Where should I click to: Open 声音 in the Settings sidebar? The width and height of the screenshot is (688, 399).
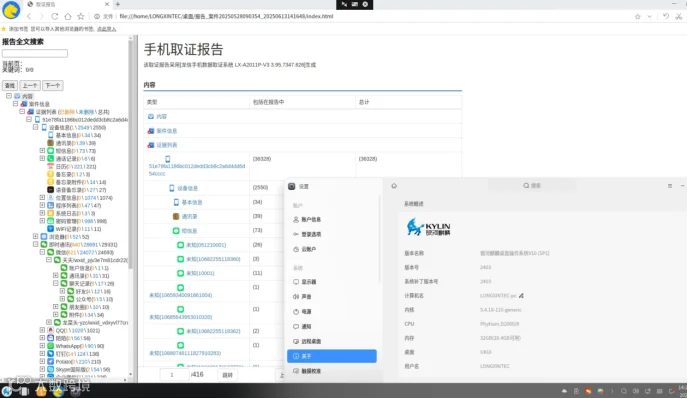pyautogui.click(x=332, y=297)
